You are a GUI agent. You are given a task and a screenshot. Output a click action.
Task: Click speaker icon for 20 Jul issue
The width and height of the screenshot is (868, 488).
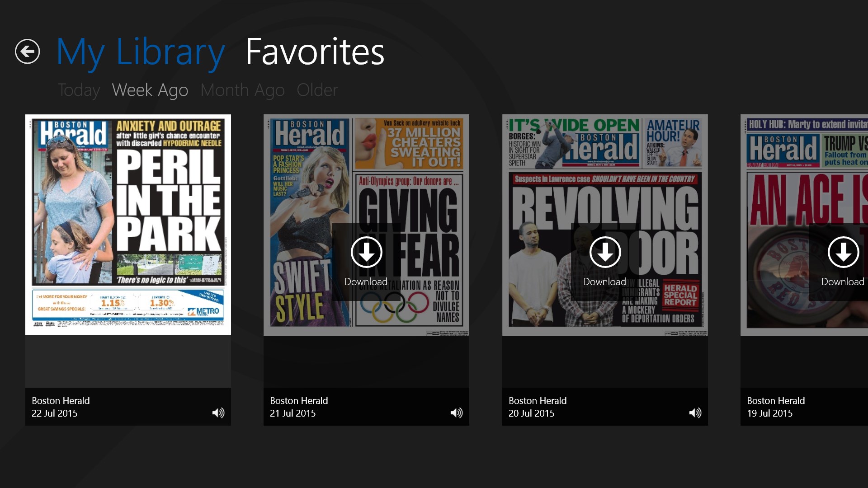[x=695, y=413]
